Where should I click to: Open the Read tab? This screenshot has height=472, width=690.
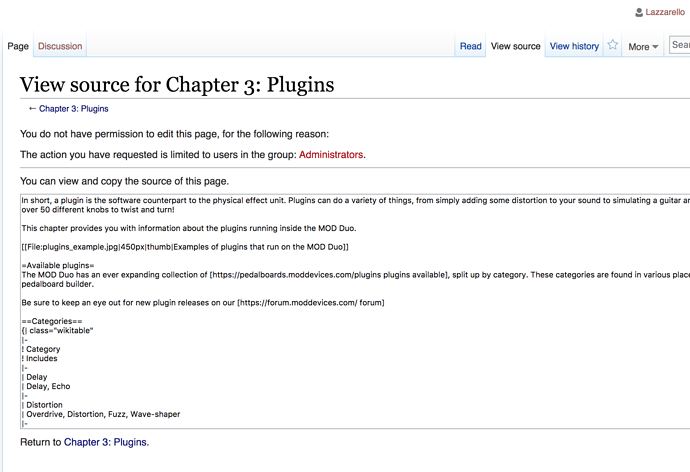click(470, 46)
